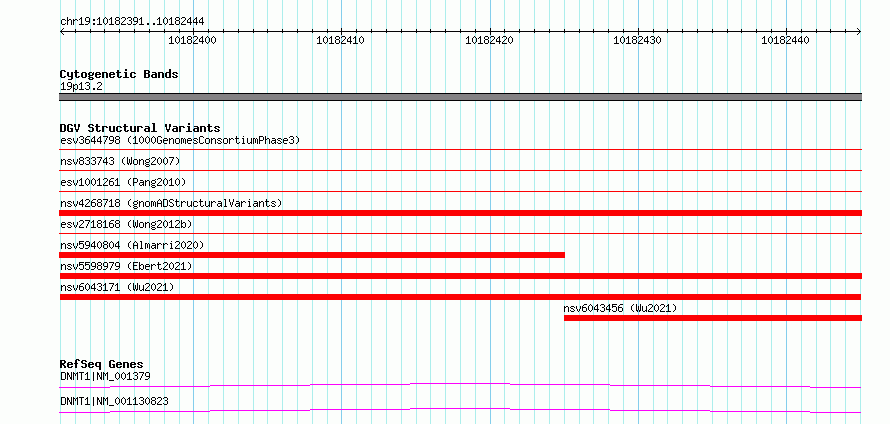The height and width of the screenshot is (424, 890).
Task: Click the 10182420 ruler tick label
Action: point(489,40)
